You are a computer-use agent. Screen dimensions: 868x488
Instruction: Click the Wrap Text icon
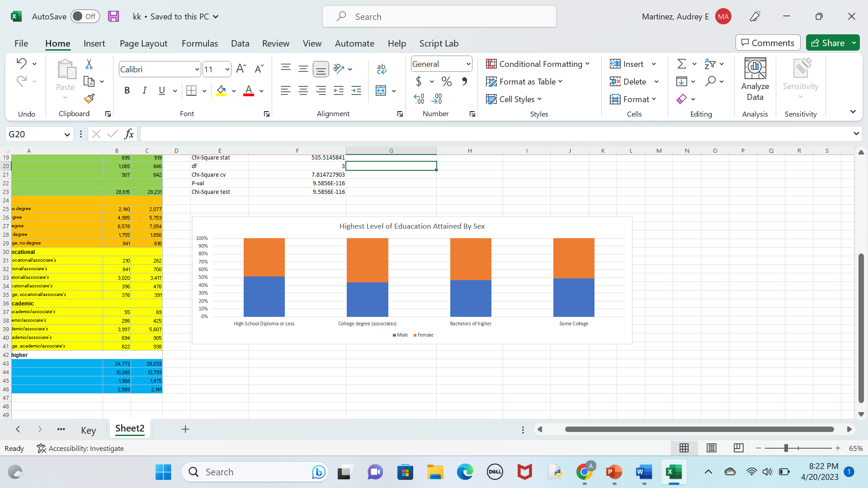click(381, 69)
